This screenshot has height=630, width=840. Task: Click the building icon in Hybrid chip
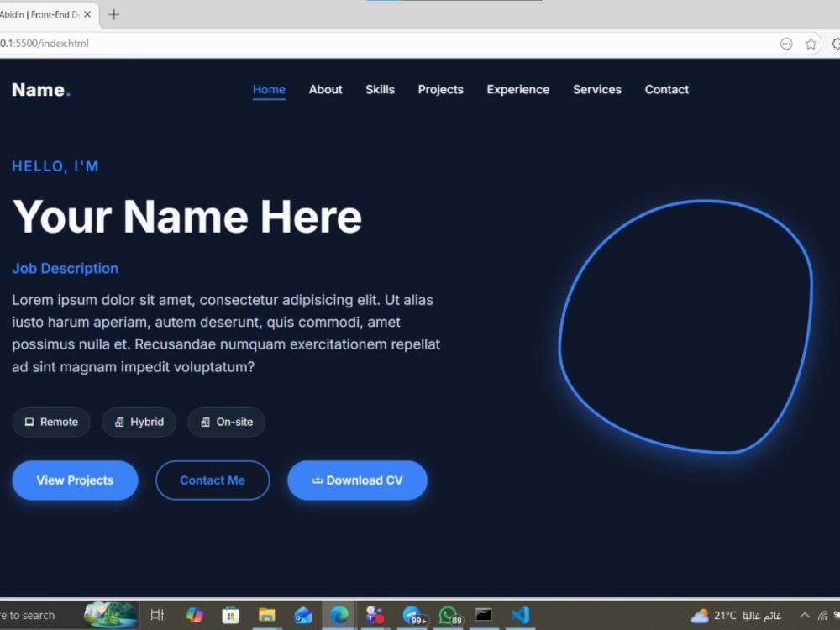pyautogui.click(x=119, y=423)
